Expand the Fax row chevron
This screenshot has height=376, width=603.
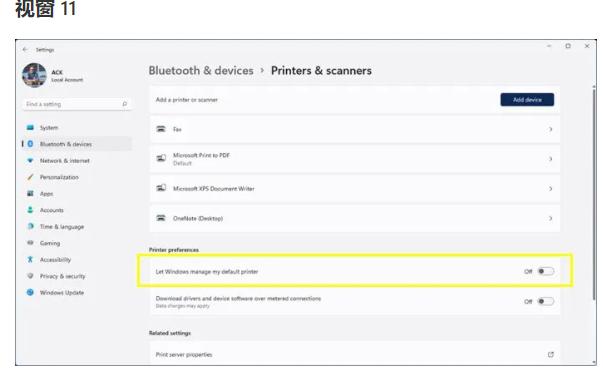[x=550, y=130]
